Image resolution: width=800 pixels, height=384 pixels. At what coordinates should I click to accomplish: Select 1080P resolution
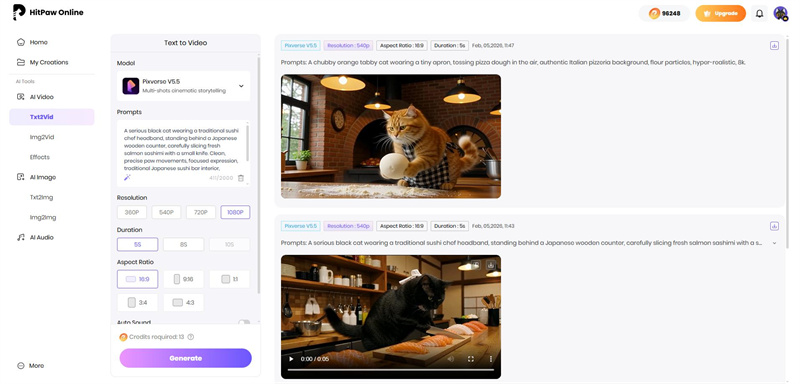click(x=235, y=212)
